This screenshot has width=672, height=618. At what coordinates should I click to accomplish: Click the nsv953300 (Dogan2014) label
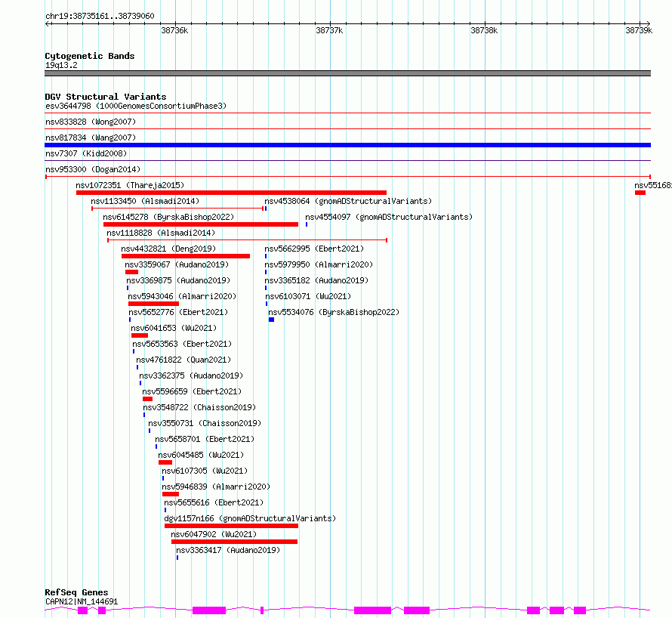93,169
